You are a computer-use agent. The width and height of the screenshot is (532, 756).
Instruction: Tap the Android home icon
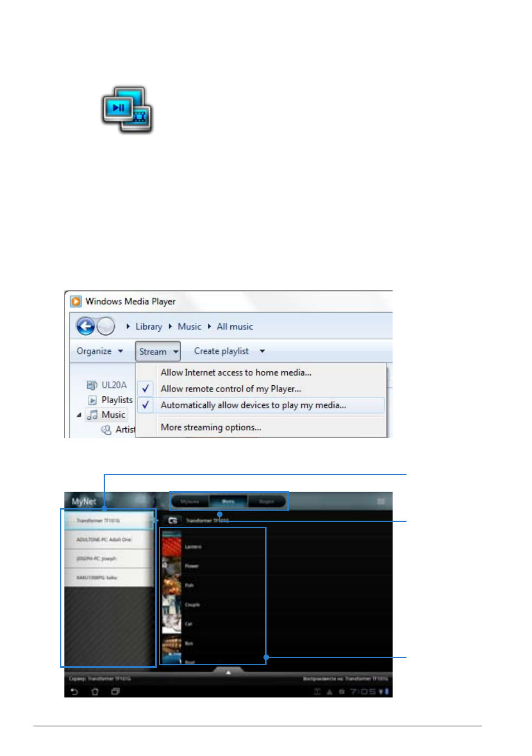[x=95, y=691]
